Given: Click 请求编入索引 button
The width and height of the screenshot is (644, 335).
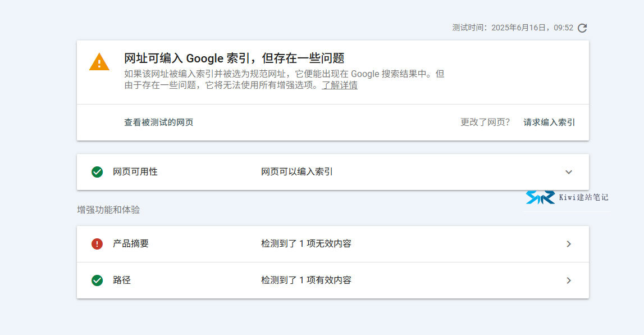Looking at the screenshot, I should tap(549, 122).
